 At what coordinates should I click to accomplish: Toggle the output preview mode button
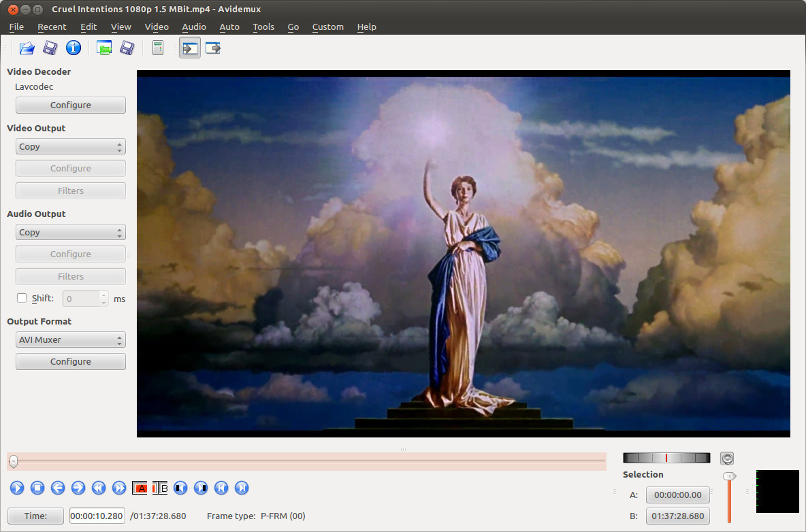213,48
